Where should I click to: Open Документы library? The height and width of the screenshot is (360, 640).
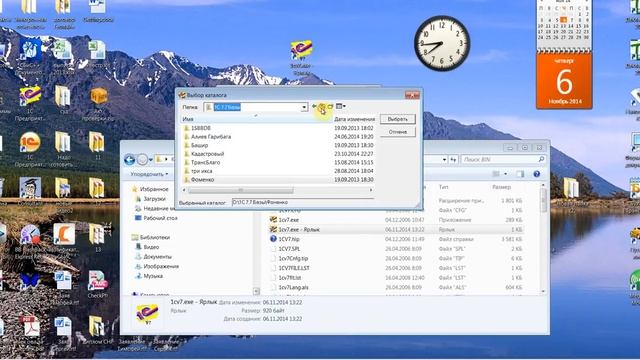[158, 257]
